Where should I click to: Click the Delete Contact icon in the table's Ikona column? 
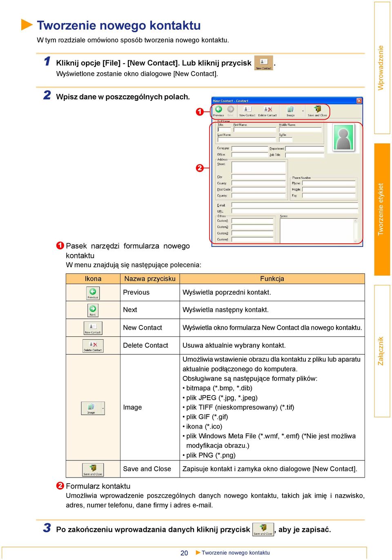[x=93, y=346]
